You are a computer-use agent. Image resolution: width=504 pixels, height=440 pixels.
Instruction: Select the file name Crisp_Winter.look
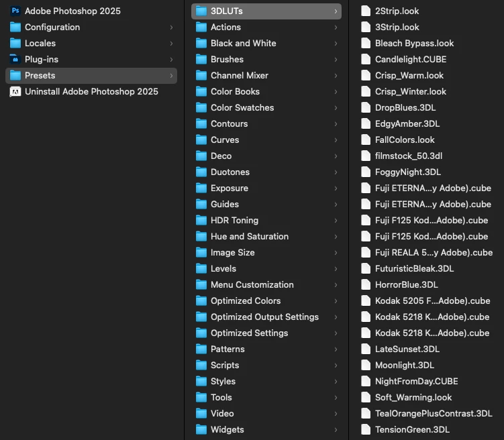point(411,91)
